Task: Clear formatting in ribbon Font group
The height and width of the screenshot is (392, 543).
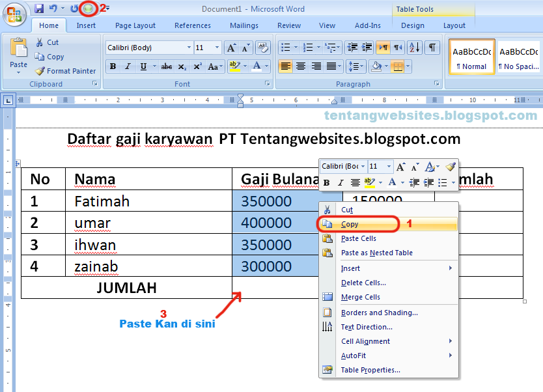Action: (x=263, y=48)
